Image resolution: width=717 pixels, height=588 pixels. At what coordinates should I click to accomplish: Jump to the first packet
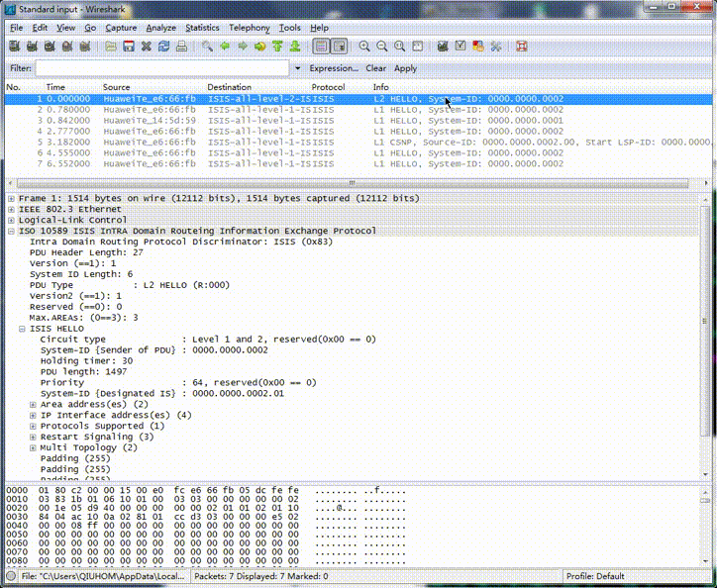(x=277, y=47)
